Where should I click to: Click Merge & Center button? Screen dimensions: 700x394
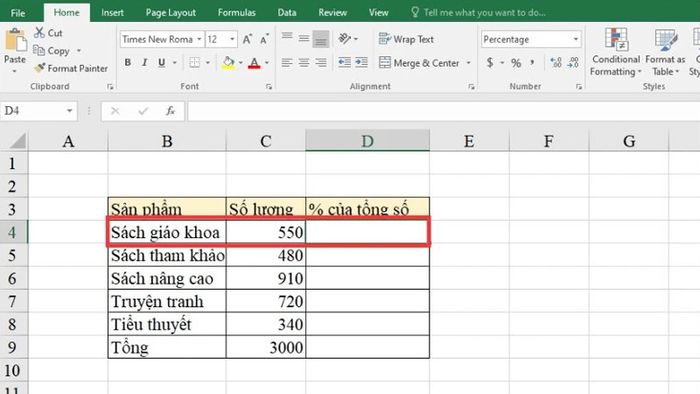(x=419, y=63)
